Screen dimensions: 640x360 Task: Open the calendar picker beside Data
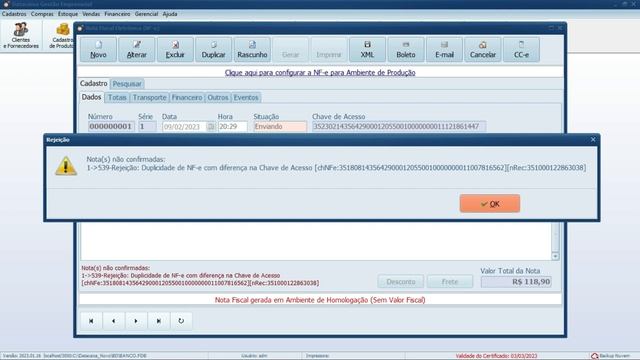[211, 127]
